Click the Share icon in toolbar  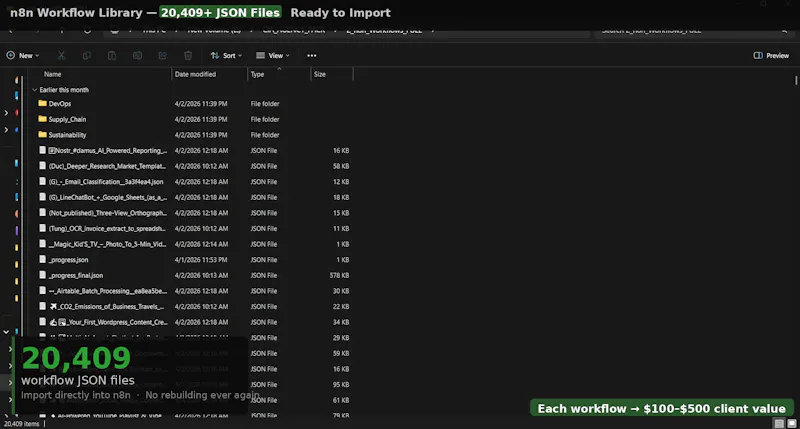point(163,56)
